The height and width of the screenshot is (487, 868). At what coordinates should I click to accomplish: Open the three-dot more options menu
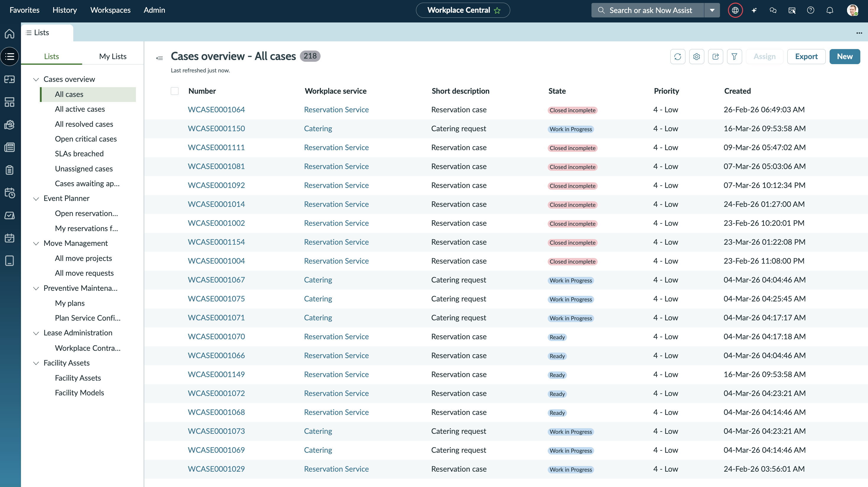(x=859, y=33)
